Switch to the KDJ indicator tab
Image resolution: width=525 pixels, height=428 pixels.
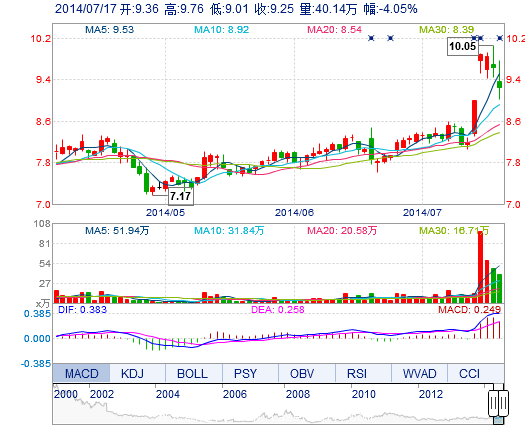(x=133, y=373)
